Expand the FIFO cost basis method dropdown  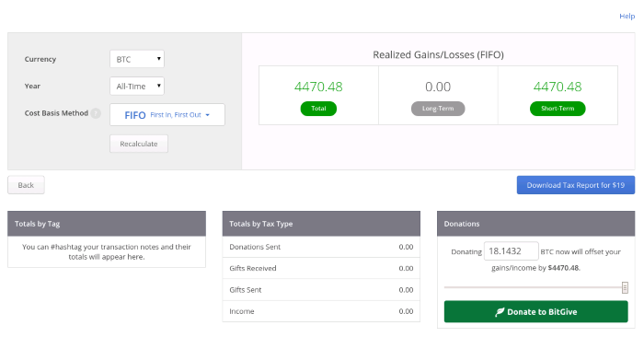[x=167, y=115]
